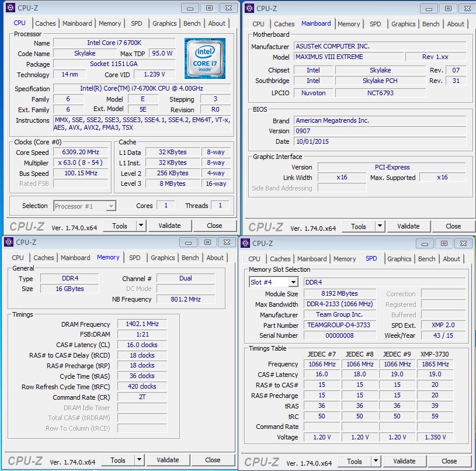Click Validate in the Mainboard window
The image size is (476, 471).
[x=408, y=226]
